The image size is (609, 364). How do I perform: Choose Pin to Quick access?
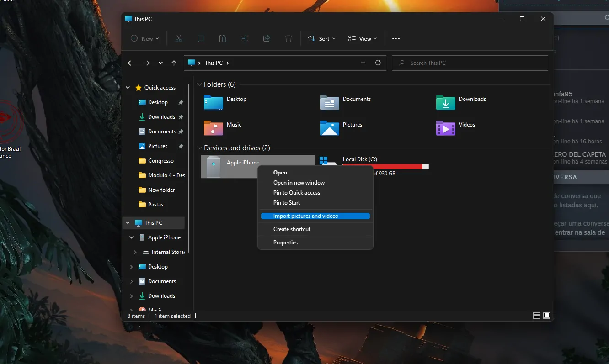pos(315,193)
